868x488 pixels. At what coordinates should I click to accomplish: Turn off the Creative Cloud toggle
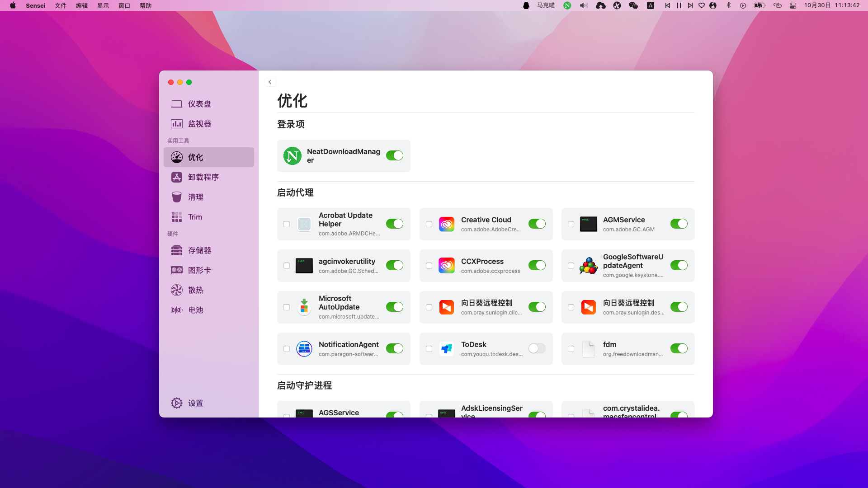click(x=537, y=224)
